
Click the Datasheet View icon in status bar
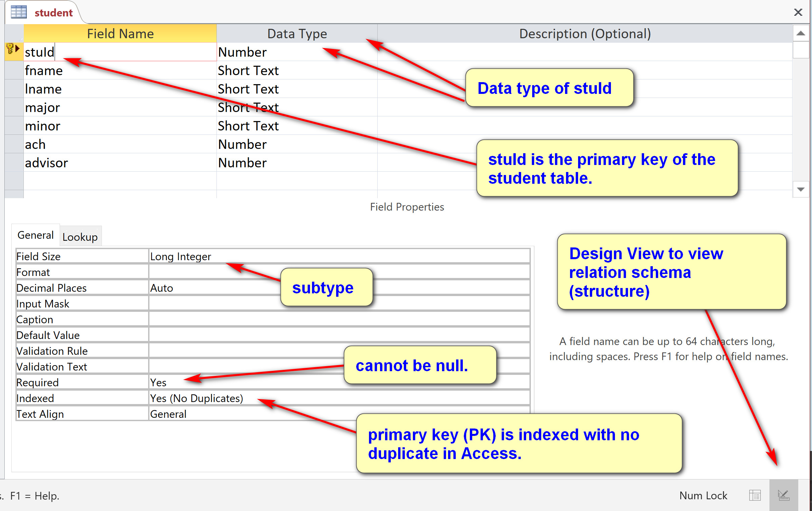point(755,496)
